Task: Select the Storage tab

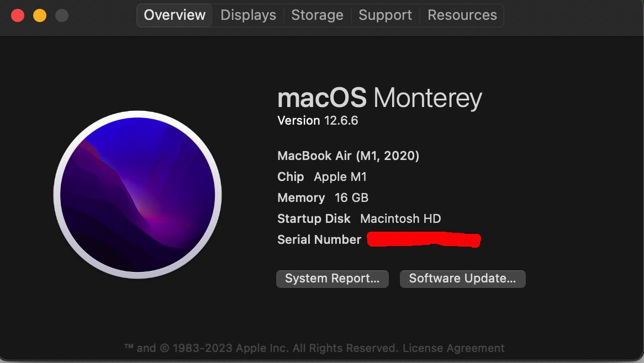Action: point(317,15)
